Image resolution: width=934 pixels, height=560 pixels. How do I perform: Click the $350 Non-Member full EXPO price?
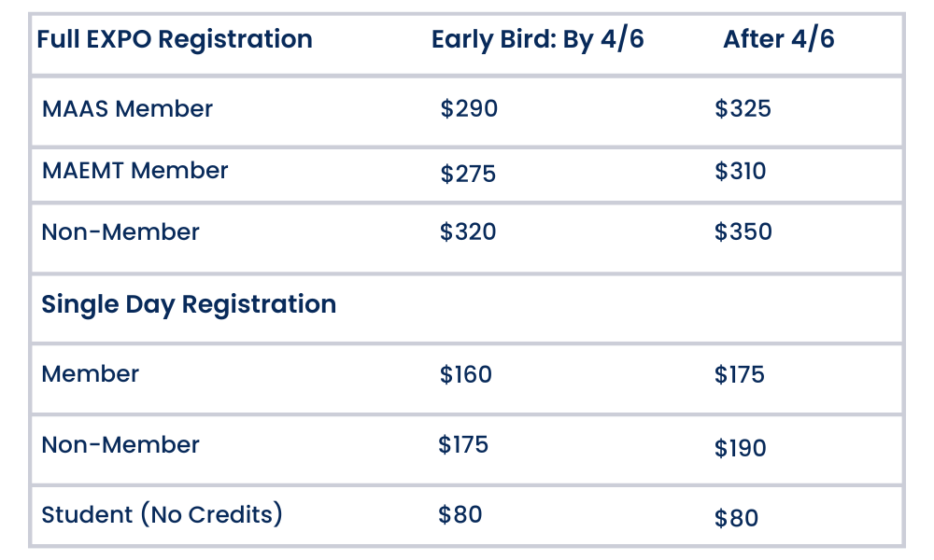[743, 232]
